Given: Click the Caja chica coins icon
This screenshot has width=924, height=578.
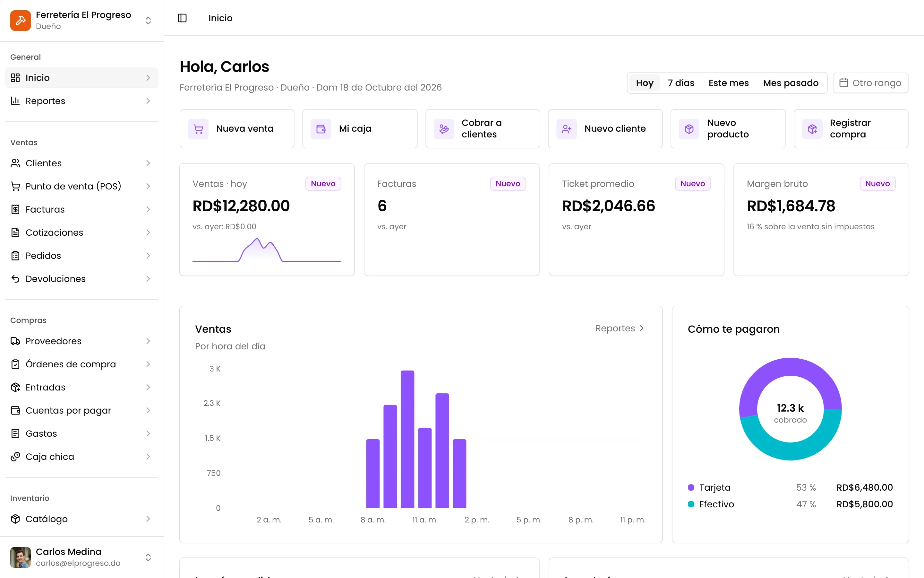Looking at the screenshot, I should [x=15, y=456].
